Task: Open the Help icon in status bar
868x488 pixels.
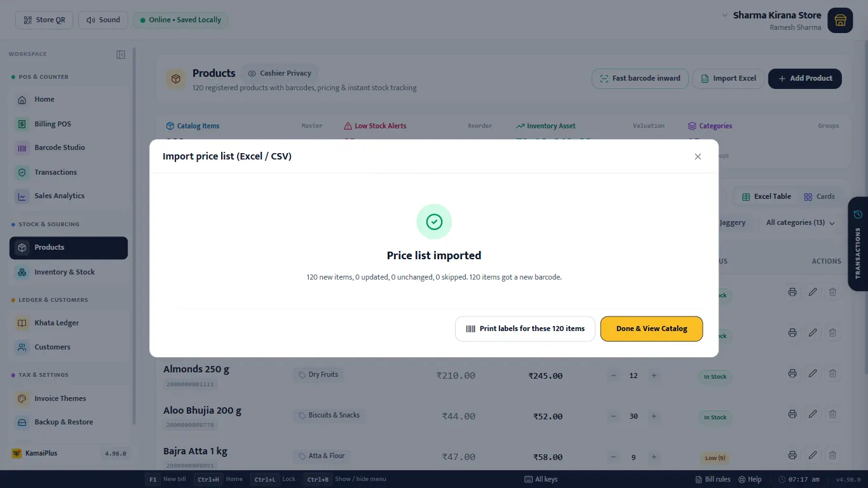Action: tap(750, 479)
